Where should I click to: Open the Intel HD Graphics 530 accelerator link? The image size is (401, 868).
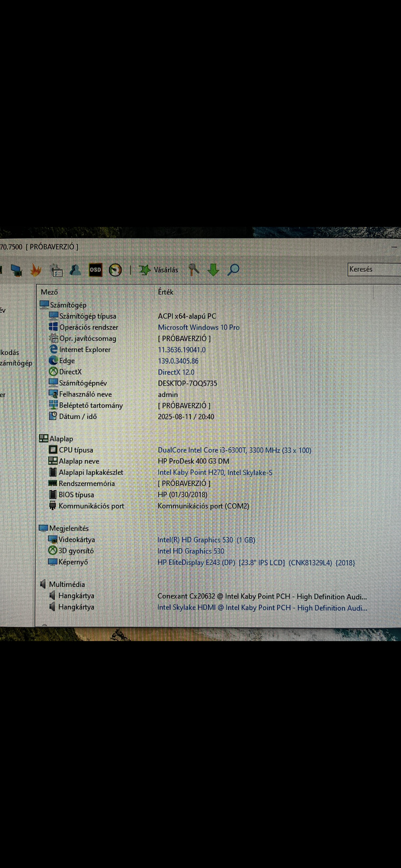click(191, 551)
